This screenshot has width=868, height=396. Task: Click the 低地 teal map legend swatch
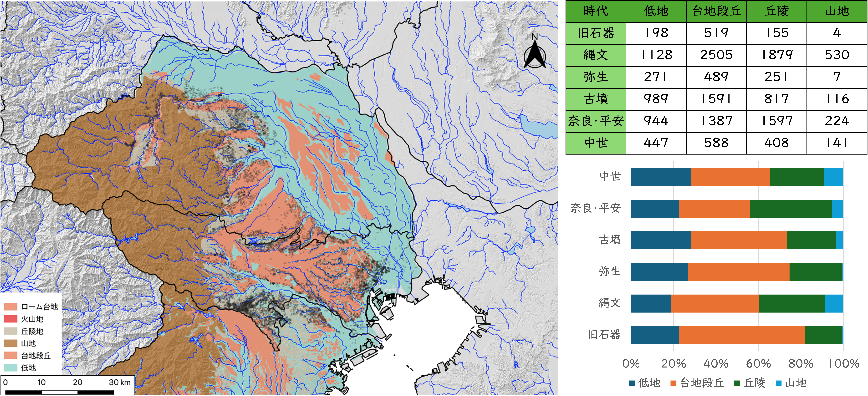click(x=11, y=367)
